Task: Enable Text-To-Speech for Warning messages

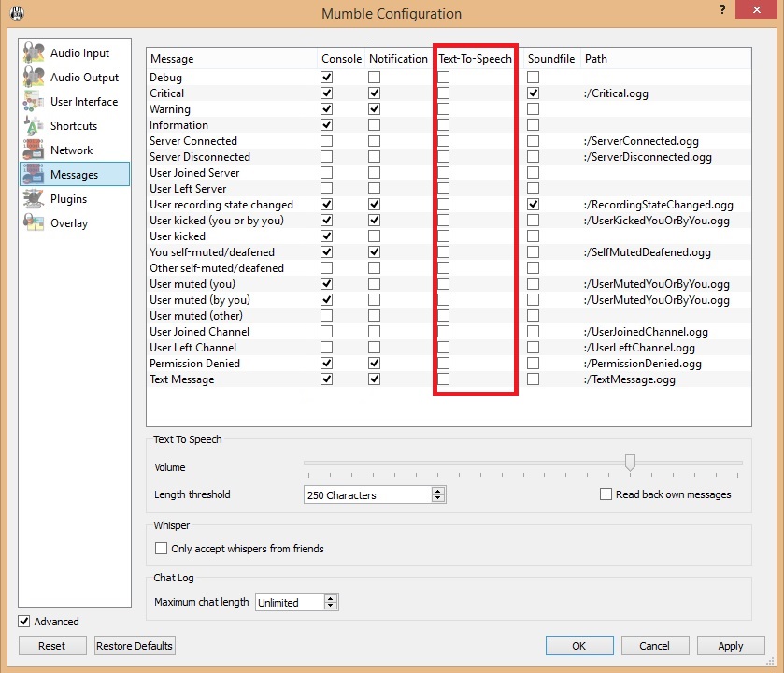Action: tap(444, 109)
